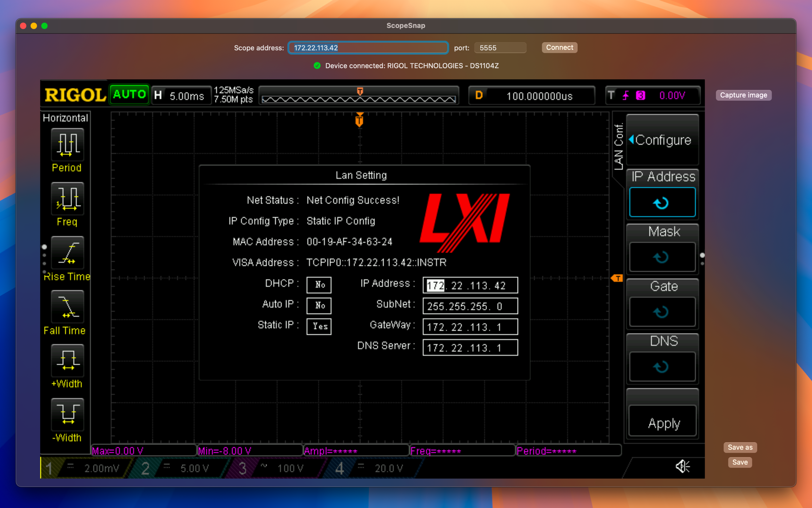This screenshot has height=508, width=812.
Task: Click the DNS Server field 172.22.113.1
Action: (470, 348)
